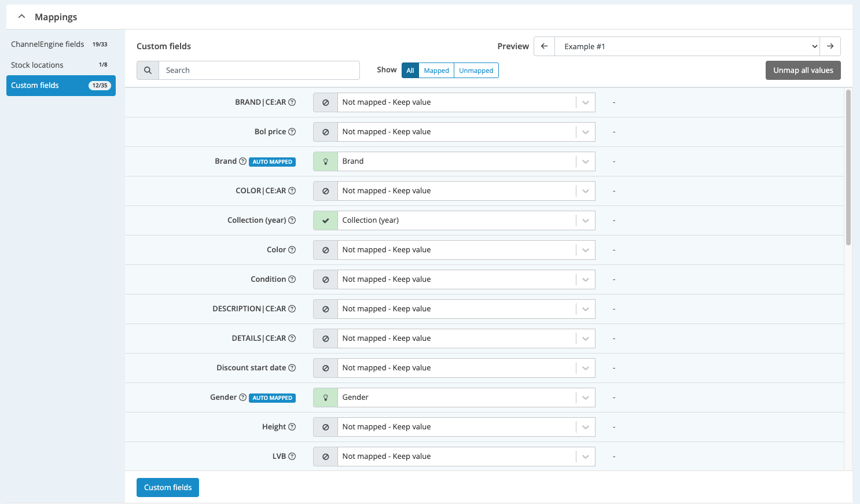Viewport: 860px width, 504px height.
Task: Click the not-mapped icon on LVB row
Action: (325, 457)
